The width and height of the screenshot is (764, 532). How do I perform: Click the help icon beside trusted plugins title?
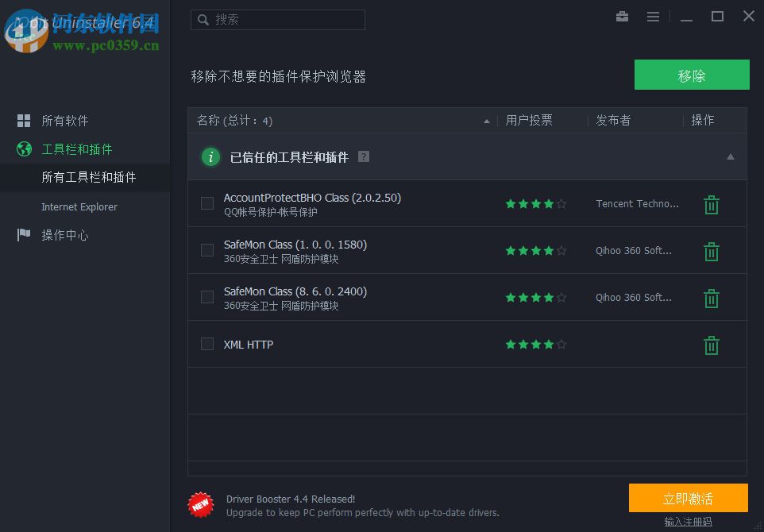tap(363, 156)
